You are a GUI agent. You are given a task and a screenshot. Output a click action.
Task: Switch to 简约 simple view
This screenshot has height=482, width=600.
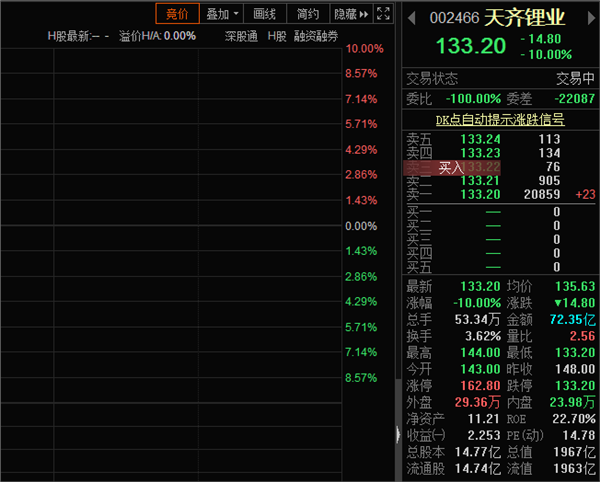308,14
